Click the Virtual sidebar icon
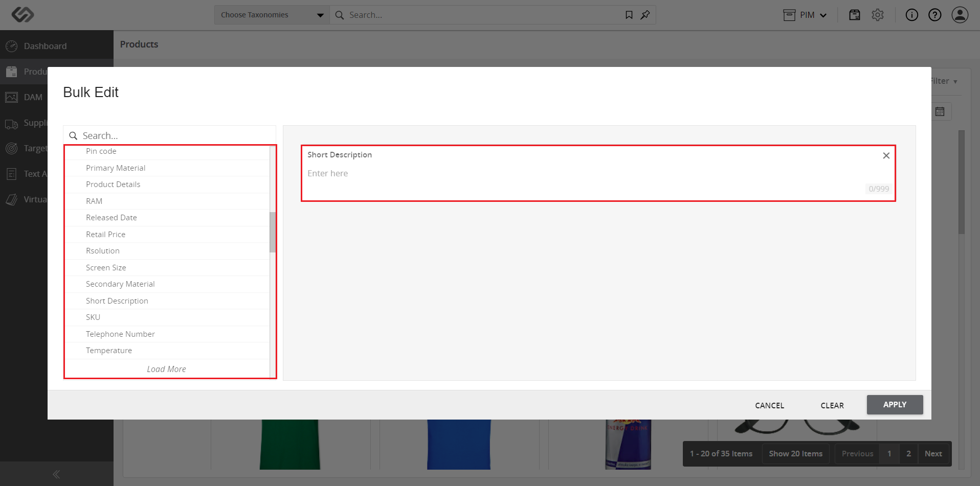 coord(11,199)
